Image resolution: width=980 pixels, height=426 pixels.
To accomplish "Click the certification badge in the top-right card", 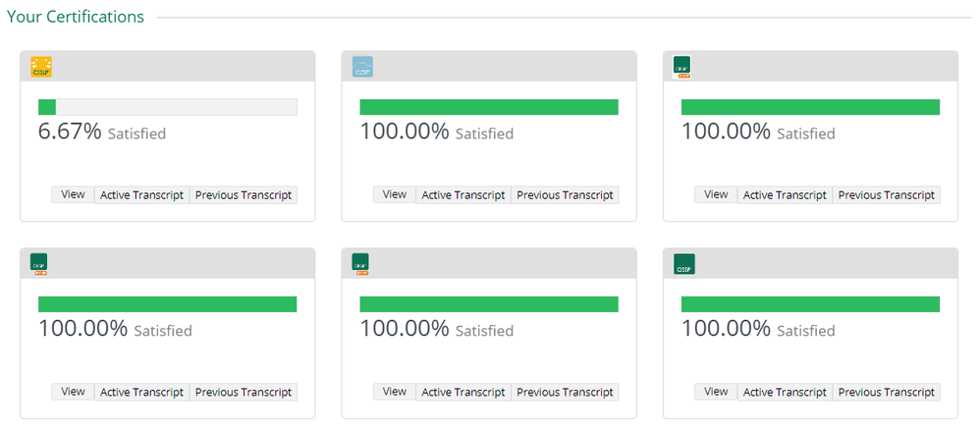I will (683, 67).
